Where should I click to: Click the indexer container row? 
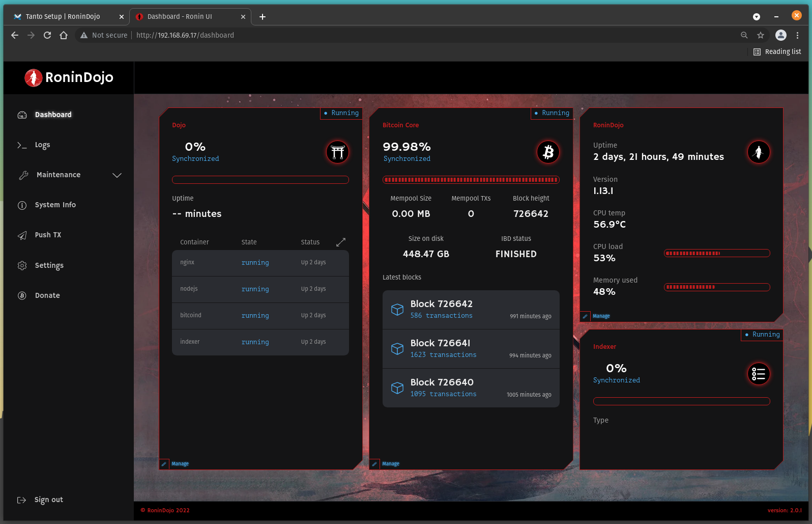260,342
